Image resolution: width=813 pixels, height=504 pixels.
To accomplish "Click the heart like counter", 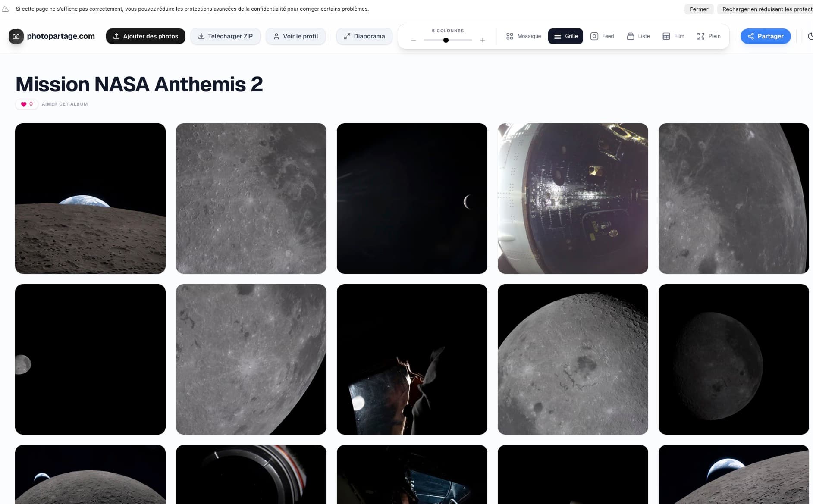I will 26,104.
